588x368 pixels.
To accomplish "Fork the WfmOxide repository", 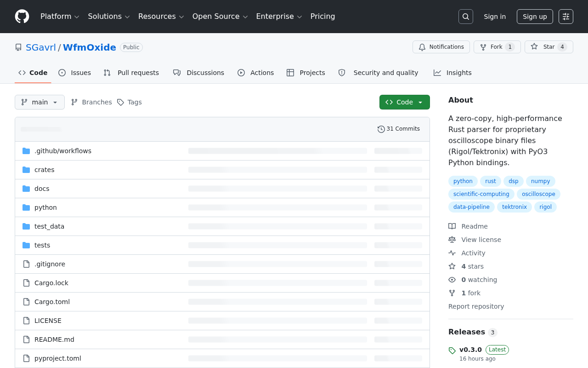I will coord(497,47).
